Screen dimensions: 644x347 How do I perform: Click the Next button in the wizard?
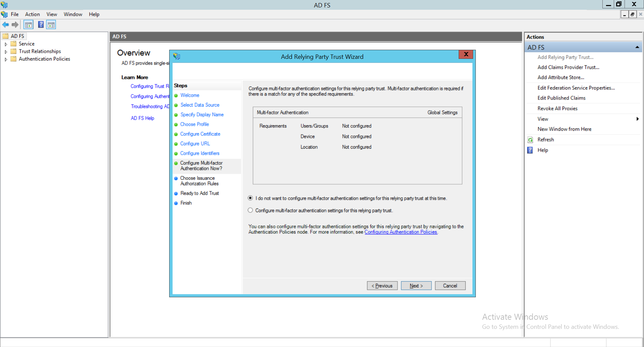pyautogui.click(x=416, y=285)
